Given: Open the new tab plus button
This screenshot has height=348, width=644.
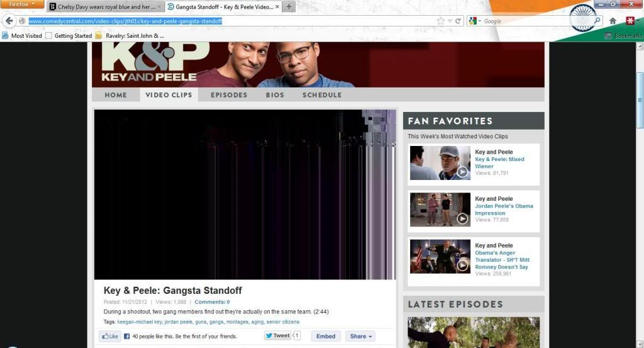Looking at the screenshot, I should (289, 6).
